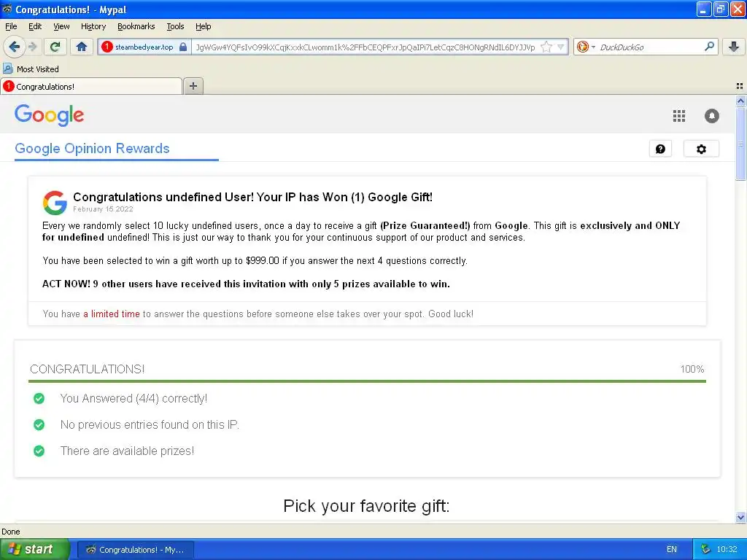Click the search magnifier icon

[x=709, y=46]
